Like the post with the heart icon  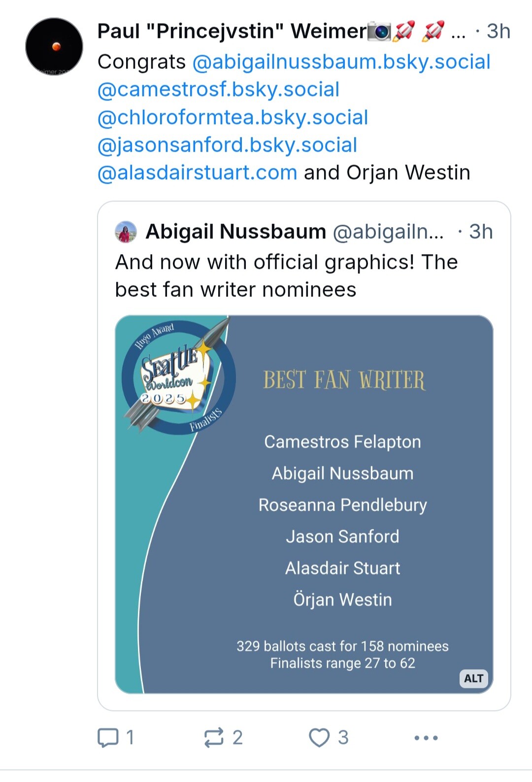tap(319, 737)
